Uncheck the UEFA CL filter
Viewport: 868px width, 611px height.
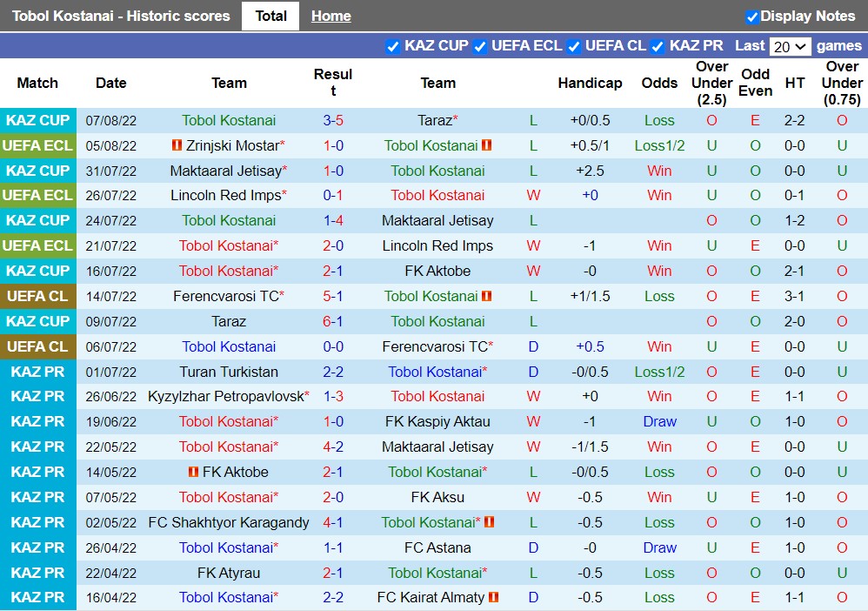[x=574, y=45]
